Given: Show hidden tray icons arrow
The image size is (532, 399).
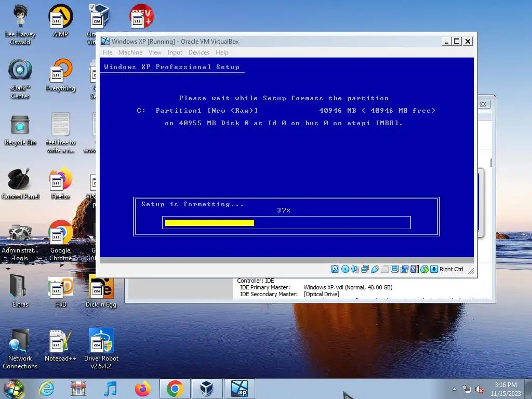Looking at the screenshot, I should (454, 389).
